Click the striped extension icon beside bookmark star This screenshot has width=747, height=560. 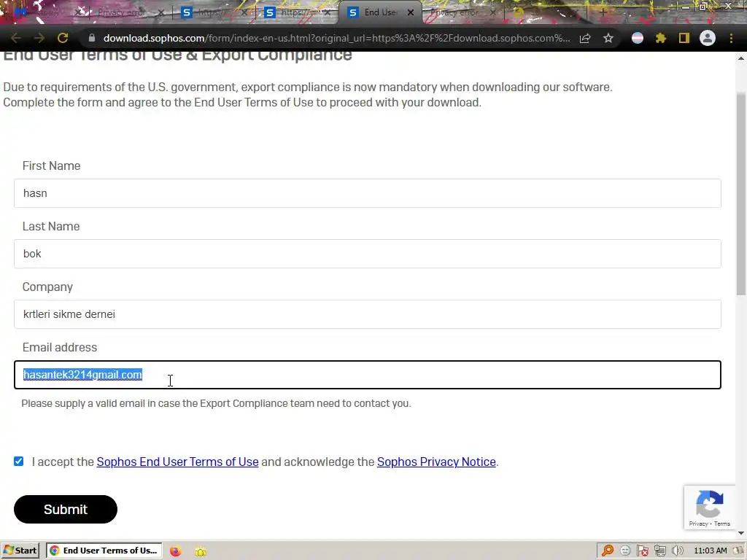(638, 38)
